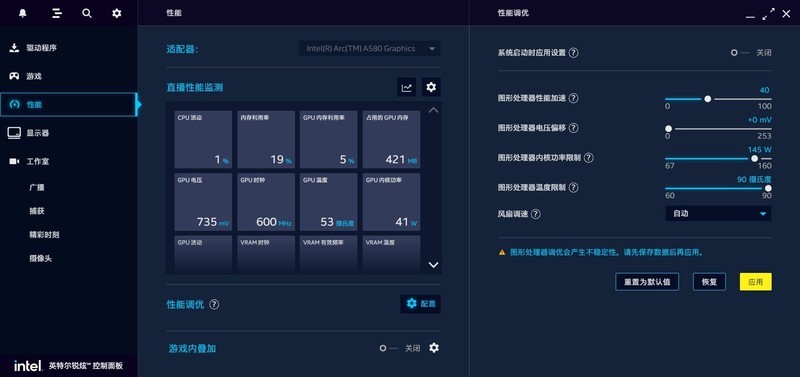Collapse the metrics tiles with up chevron
800x377 pixels.
point(433,110)
